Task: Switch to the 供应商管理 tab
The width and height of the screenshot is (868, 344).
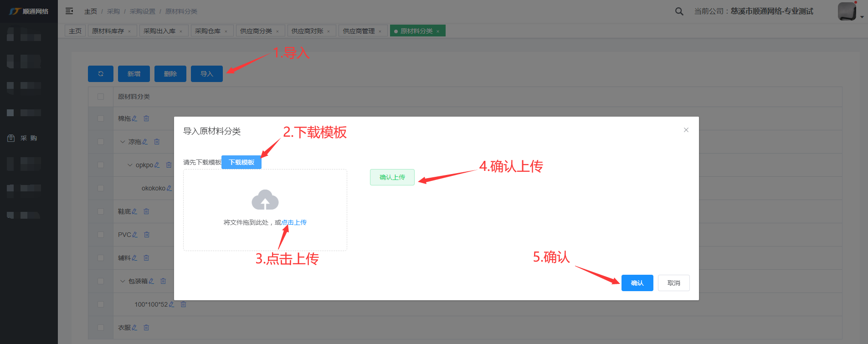Action: point(359,31)
